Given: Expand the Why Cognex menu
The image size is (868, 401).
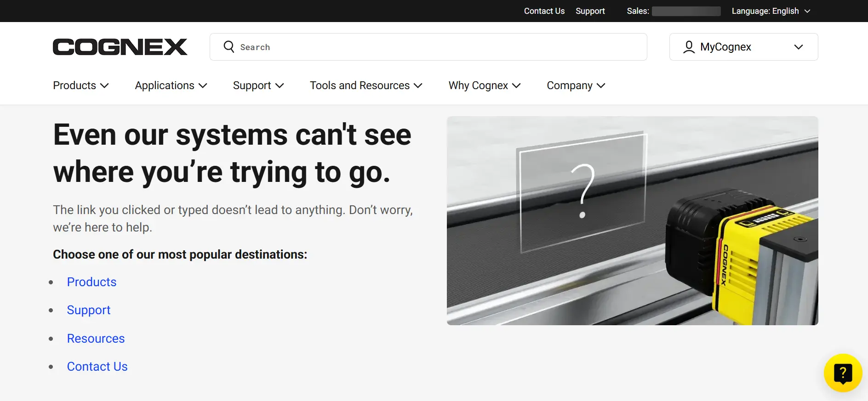Looking at the screenshot, I should (x=485, y=85).
